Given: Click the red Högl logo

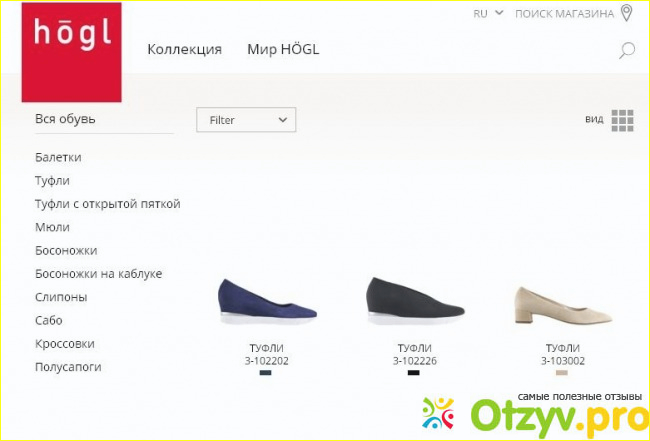Looking at the screenshot, I should coord(72,52).
